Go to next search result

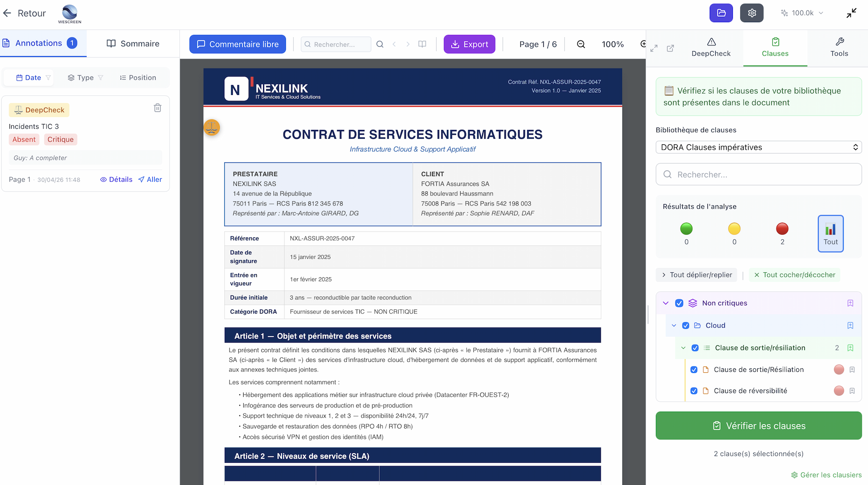tap(408, 44)
